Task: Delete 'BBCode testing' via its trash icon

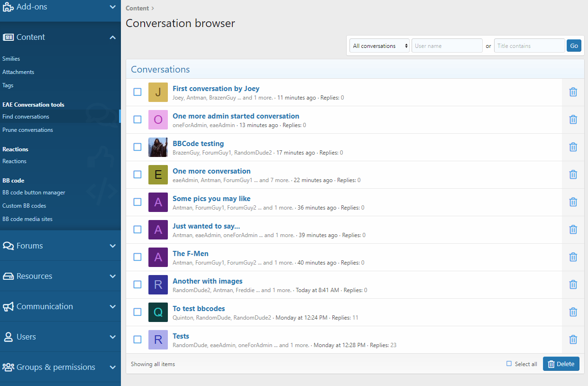Action: coord(573,147)
